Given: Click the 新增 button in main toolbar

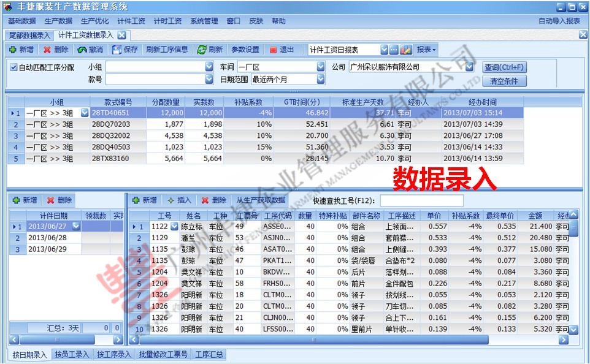Looking at the screenshot, I should point(21,50).
